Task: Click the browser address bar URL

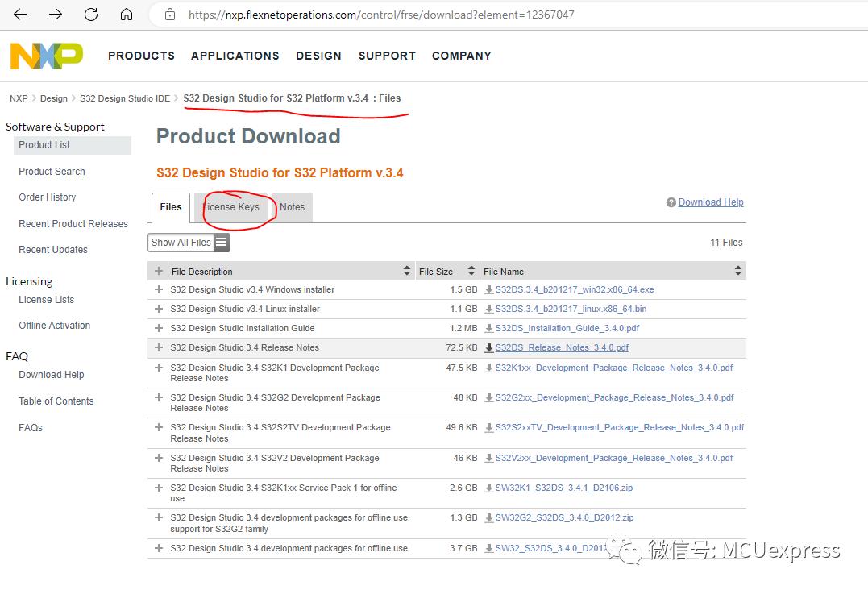Action: 381,15
